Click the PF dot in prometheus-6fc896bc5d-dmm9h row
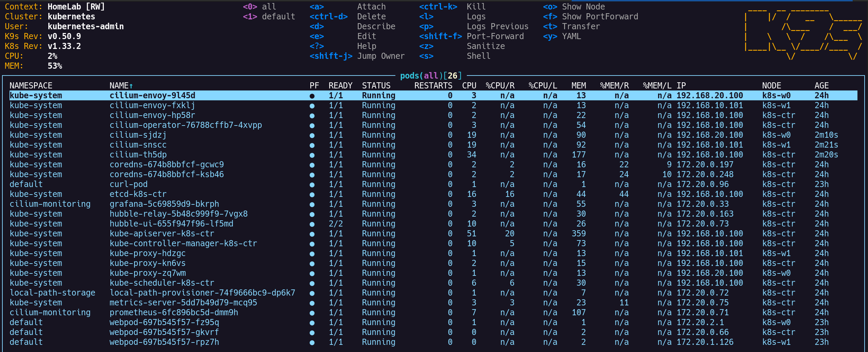 tap(312, 313)
